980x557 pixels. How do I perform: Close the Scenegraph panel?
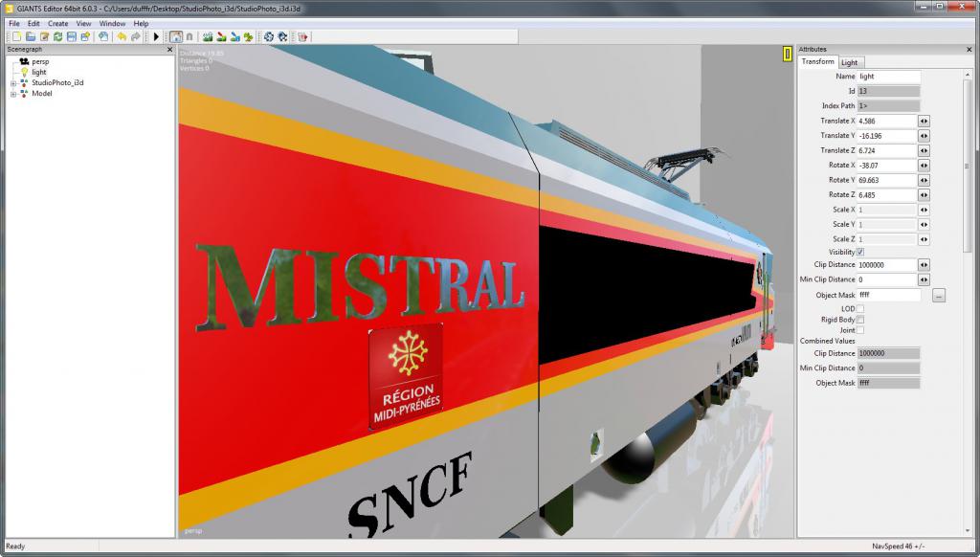point(170,50)
